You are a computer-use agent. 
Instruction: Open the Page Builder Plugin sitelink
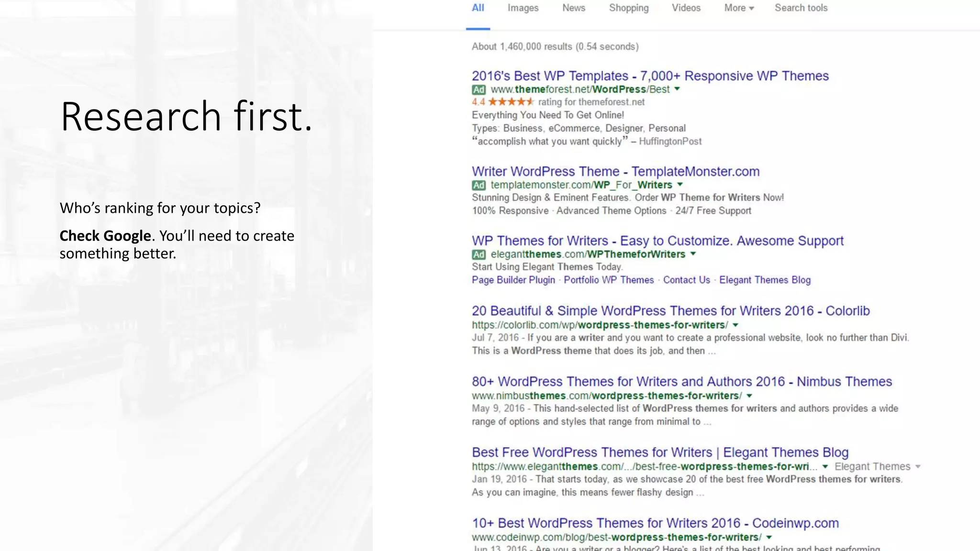pyautogui.click(x=513, y=280)
